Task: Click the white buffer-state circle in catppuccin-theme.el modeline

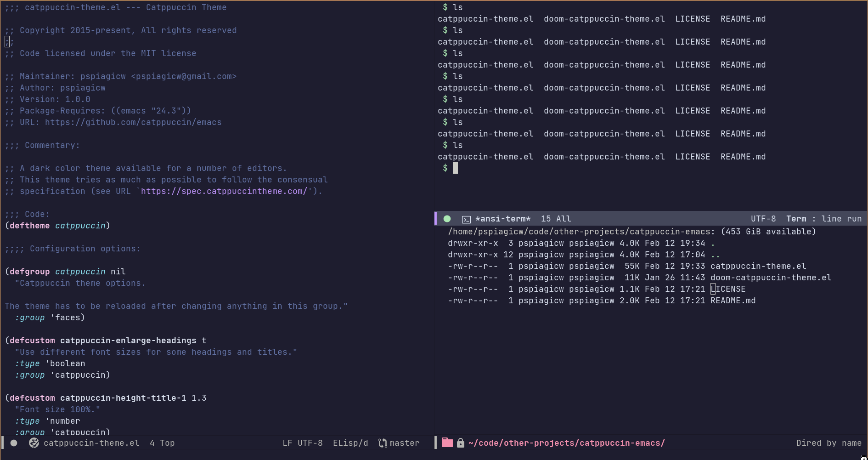Action: [x=14, y=443]
